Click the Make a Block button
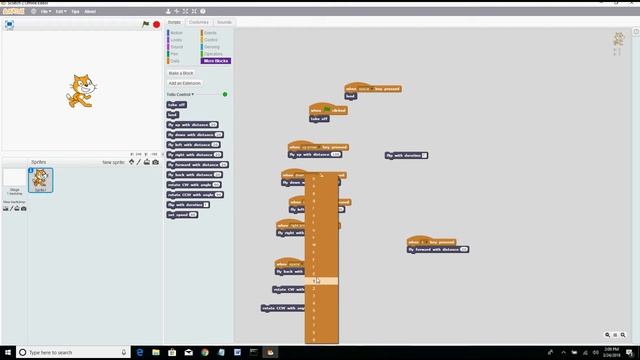 181,73
